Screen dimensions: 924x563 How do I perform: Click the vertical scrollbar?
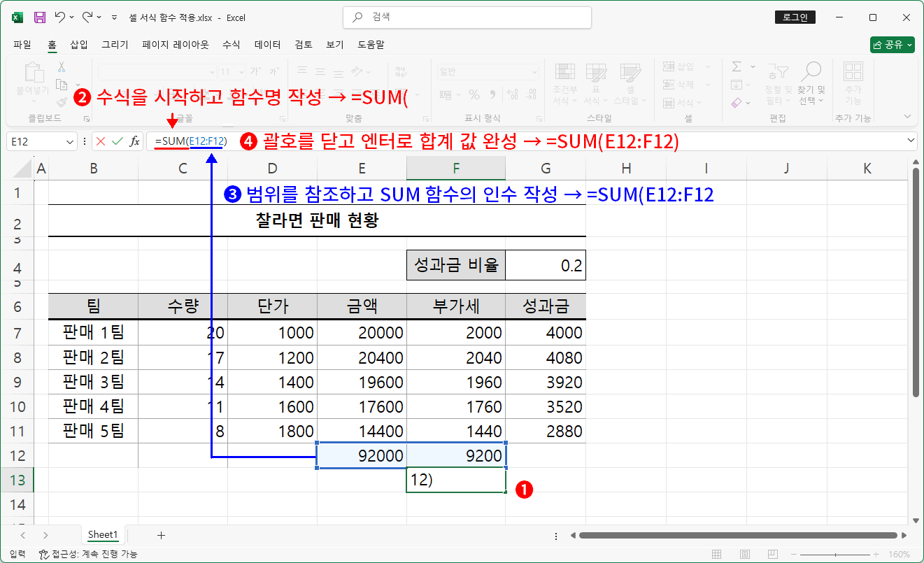917,283
